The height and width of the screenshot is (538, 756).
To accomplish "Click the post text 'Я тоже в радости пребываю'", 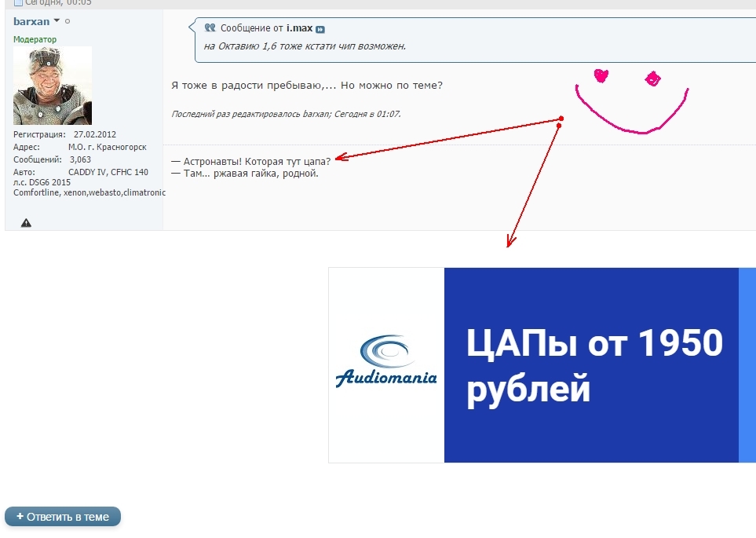I will (247, 86).
